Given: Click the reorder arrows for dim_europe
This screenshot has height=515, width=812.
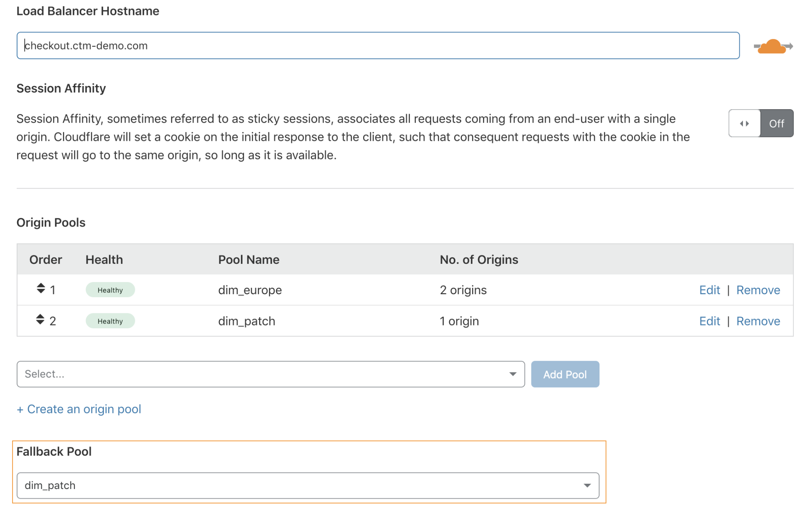Looking at the screenshot, I should click(x=41, y=289).
